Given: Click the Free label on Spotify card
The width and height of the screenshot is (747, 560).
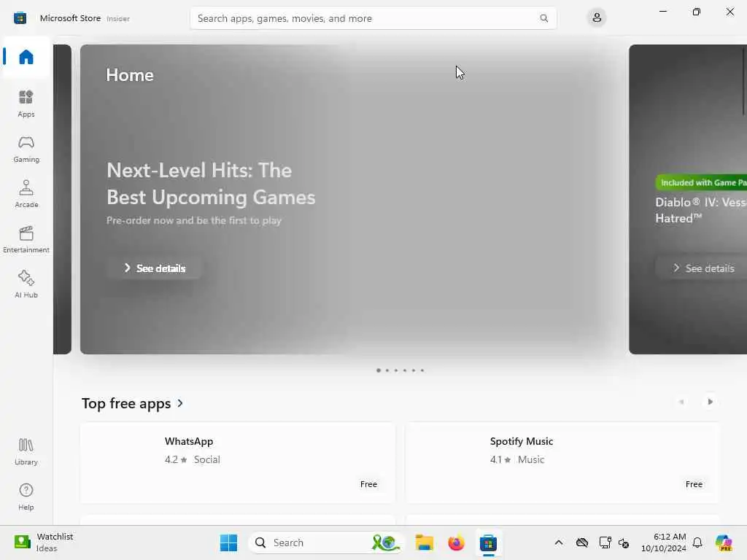Looking at the screenshot, I should coord(694,484).
